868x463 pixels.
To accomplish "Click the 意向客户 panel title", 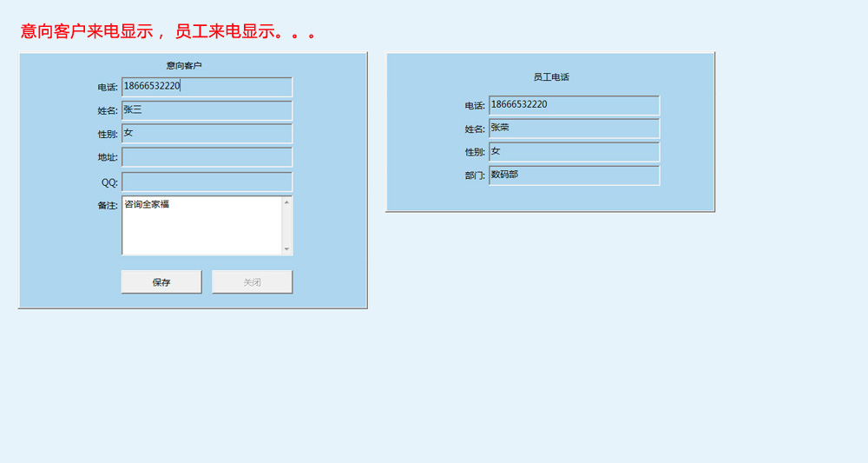I will pyautogui.click(x=184, y=66).
